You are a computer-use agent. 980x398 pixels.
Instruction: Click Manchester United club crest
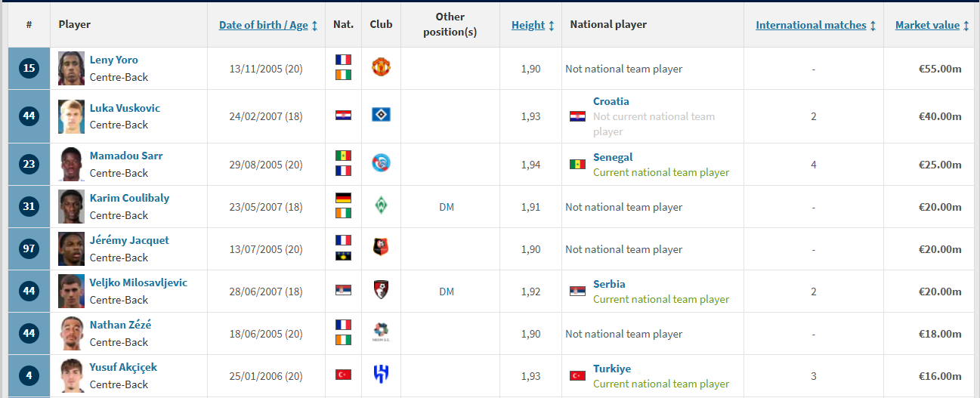381,67
